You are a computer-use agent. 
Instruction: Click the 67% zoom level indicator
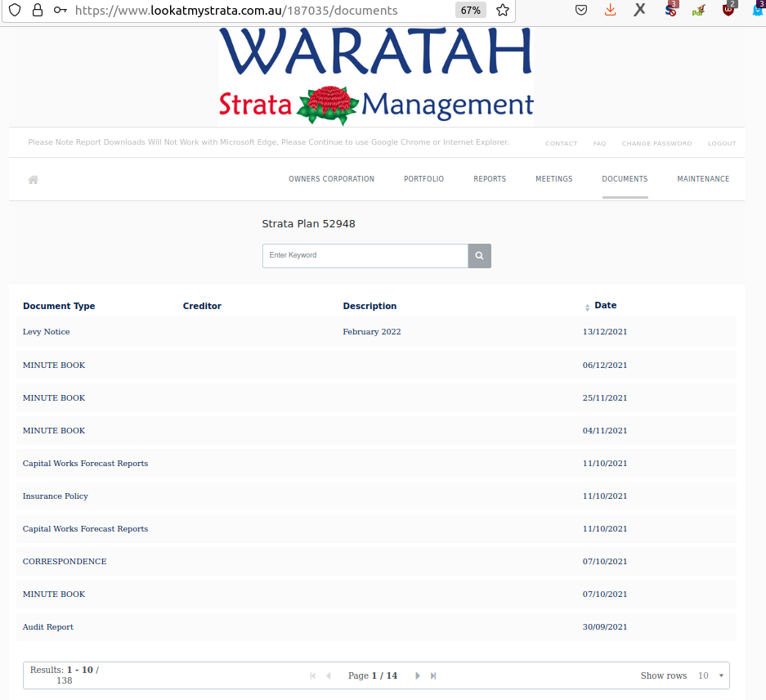pyautogui.click(x=470, y=11)
